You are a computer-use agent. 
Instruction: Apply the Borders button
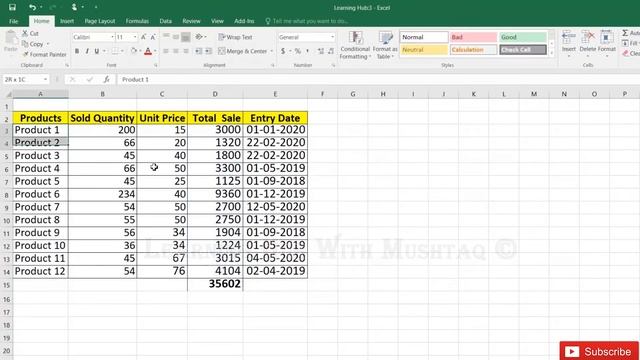115,51
